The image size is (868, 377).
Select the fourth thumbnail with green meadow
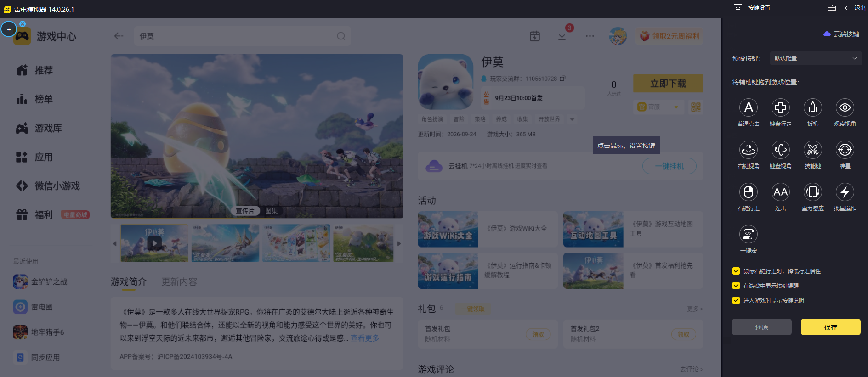[x=363, y=243]
